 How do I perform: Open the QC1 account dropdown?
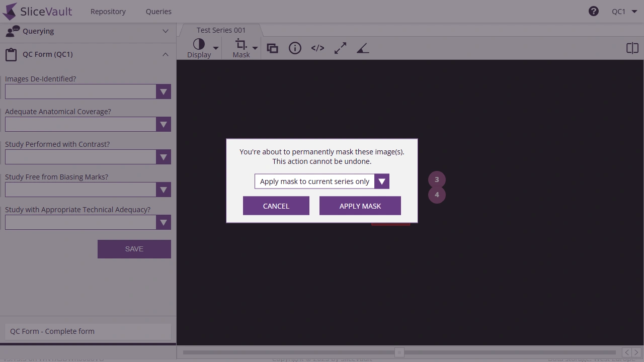pos(624,11)
